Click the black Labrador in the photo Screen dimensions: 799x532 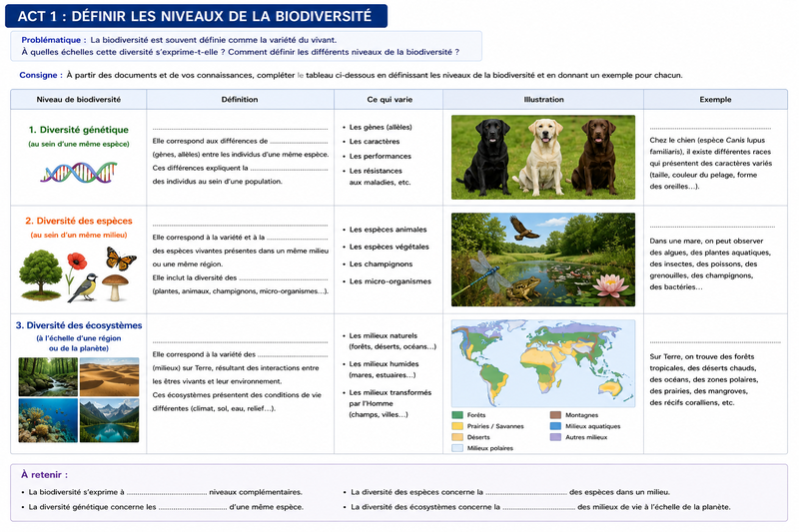[x=488, y=157]
